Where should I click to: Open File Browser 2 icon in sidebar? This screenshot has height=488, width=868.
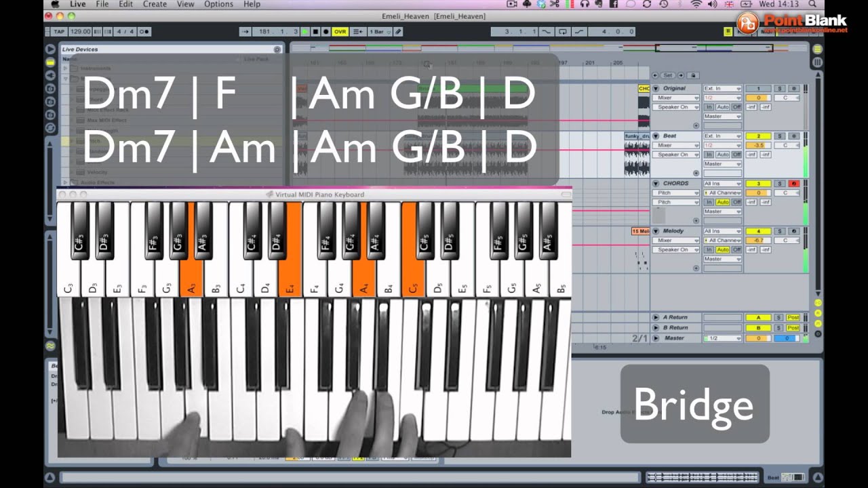pos(50,102)
